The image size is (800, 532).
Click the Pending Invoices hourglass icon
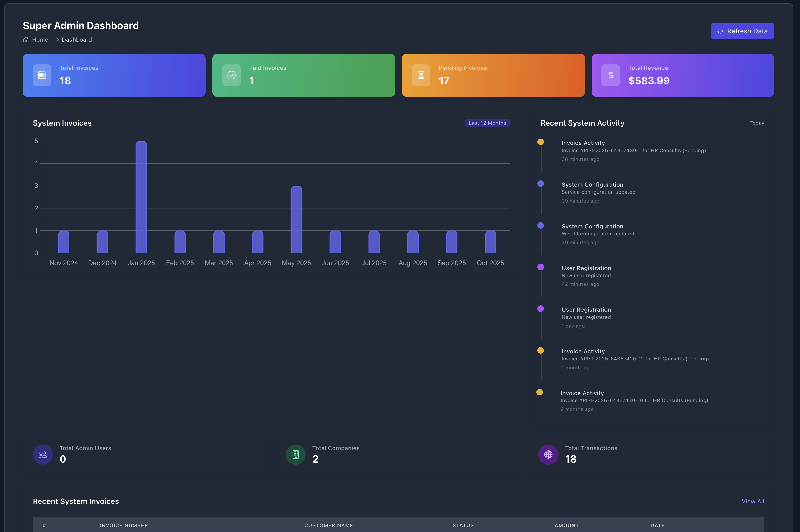pyautogui.click(x=420, y=75)
